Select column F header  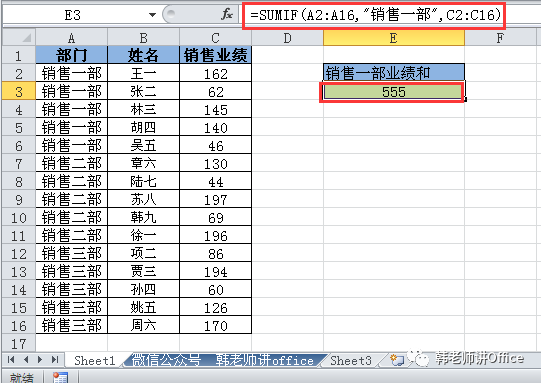pyautogui.click(x=500, y=37)
